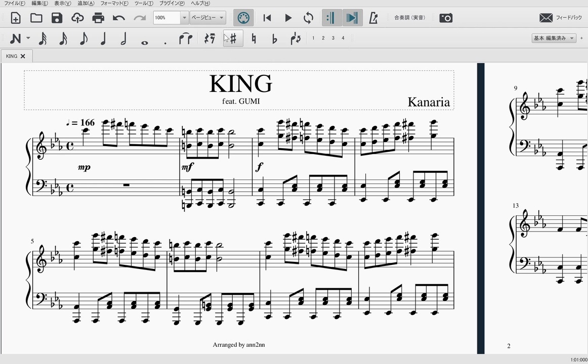This screenshot has width=588, height=364.
Task: Open the 表示(V) menu
Action: click(x=63, y=4)
